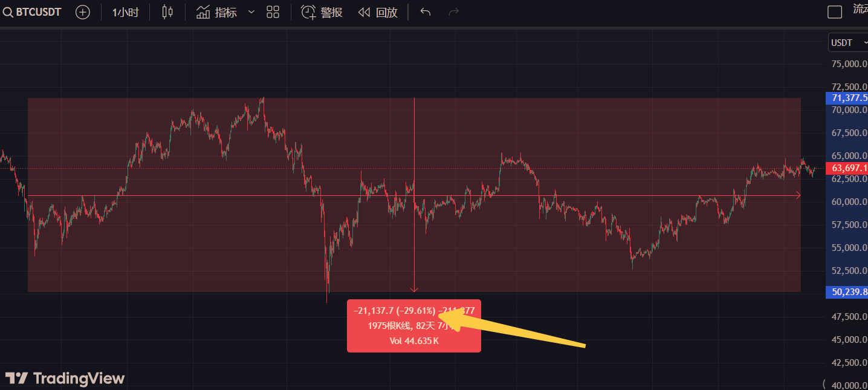This screenshot has width=868, height=390.
Task: Change chart type with the candlestick icon
Action: [x=167, y=12]
